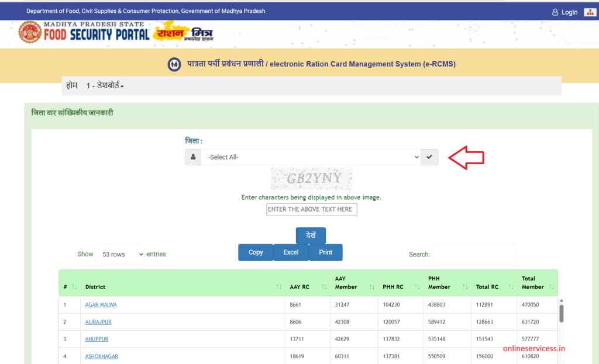
Task: Click the Ration Mitra logo
Action: 188,34
